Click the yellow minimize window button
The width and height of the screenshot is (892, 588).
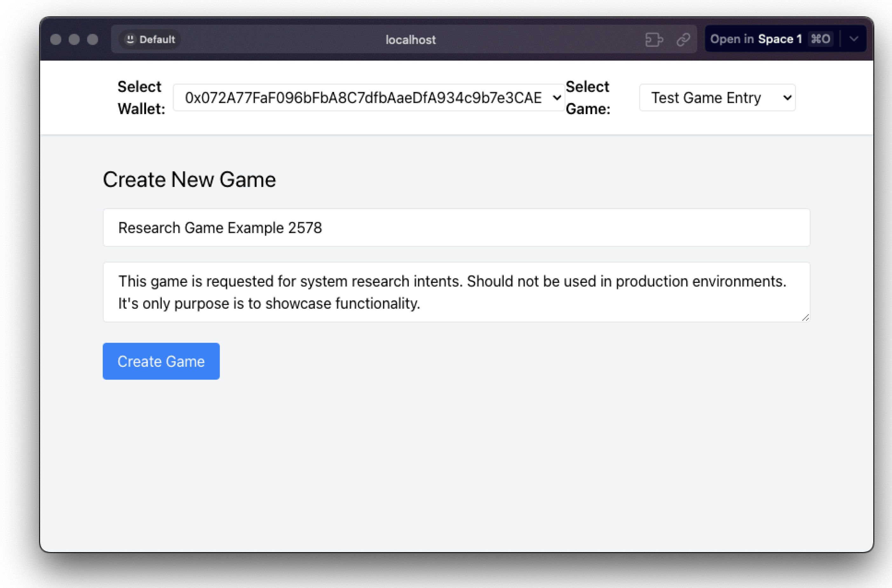point(74,39)
